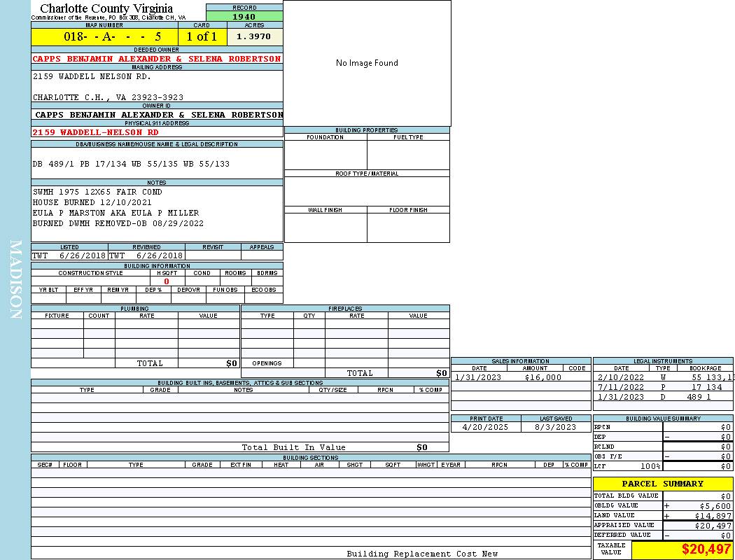
Task: Click the physical 911 address field
Action: [x=95, y=132]
